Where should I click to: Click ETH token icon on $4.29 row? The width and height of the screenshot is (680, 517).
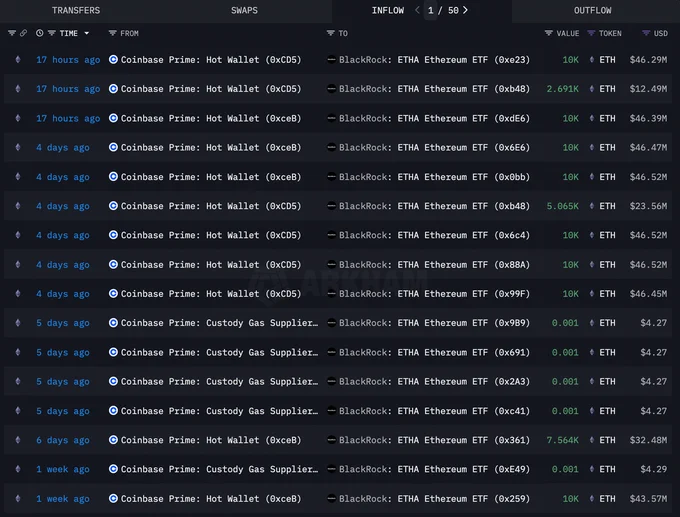click(592, 469)
